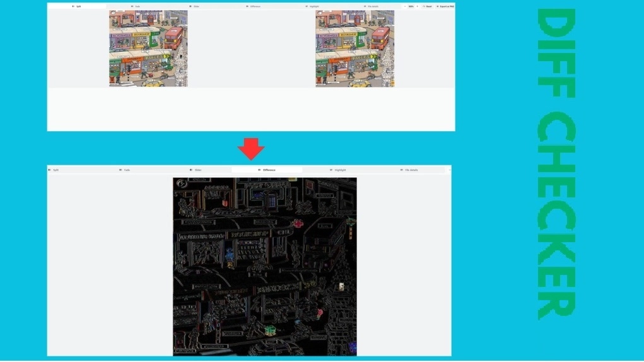Click the black difference result image
644x362 pixels.
tap(265, 266)
